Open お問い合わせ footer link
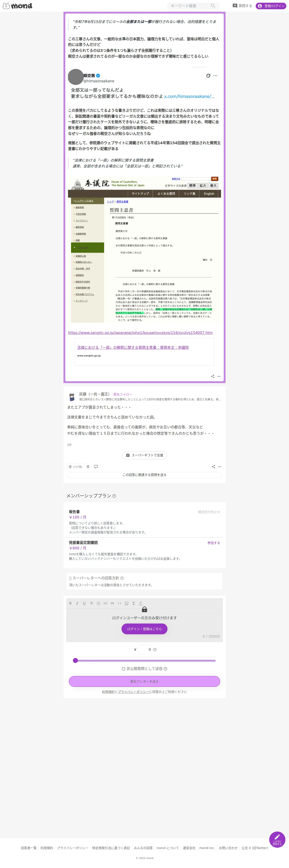The height and width of the screenshot is (868, 289). (x=228, y=848)
